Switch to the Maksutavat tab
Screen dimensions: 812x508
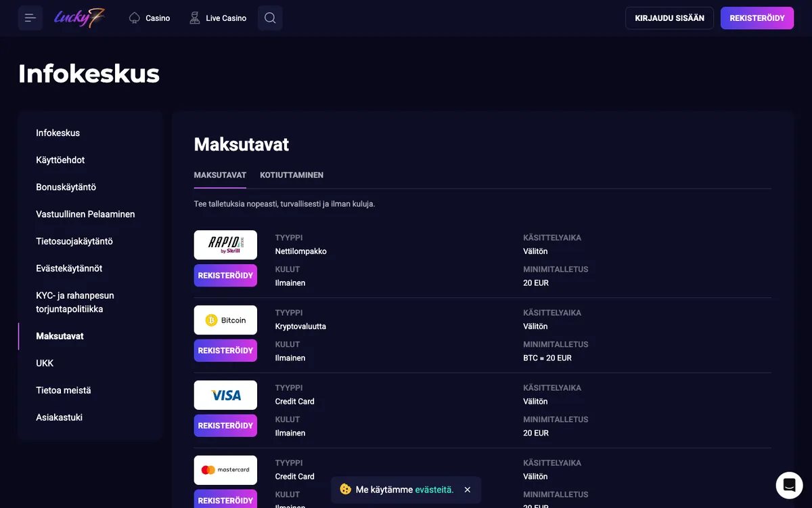[x=220, y=175]
